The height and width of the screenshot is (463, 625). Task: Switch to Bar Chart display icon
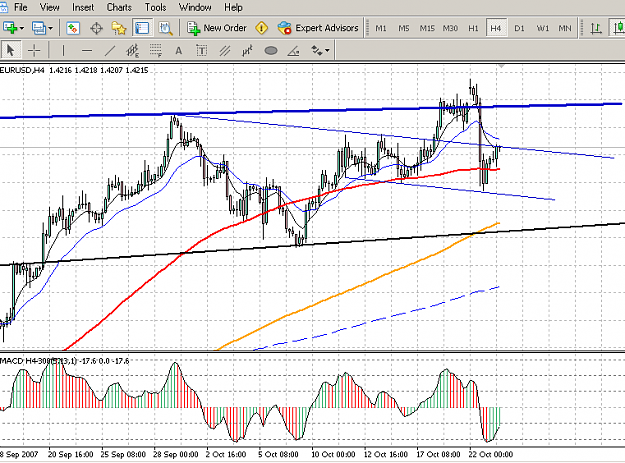596,28
